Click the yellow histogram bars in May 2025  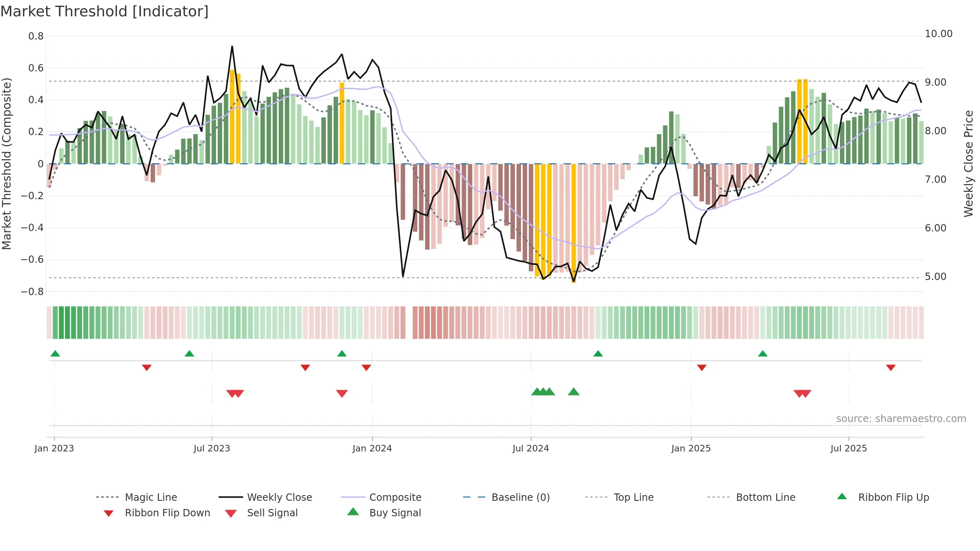point(802,122)
